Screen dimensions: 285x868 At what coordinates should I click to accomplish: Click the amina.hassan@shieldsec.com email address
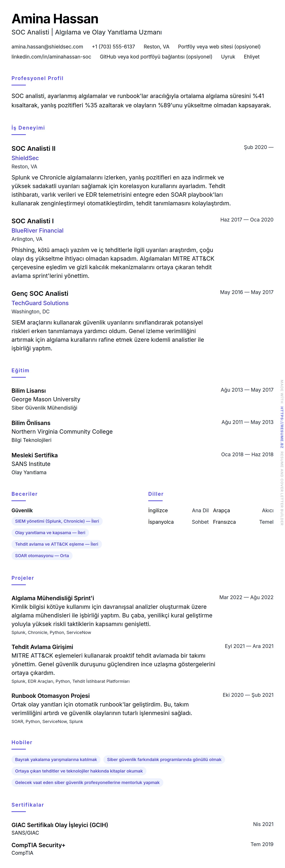tap(47, 46)
